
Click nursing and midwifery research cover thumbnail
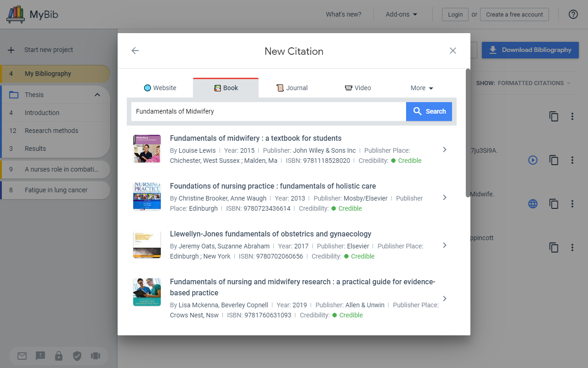147,293
